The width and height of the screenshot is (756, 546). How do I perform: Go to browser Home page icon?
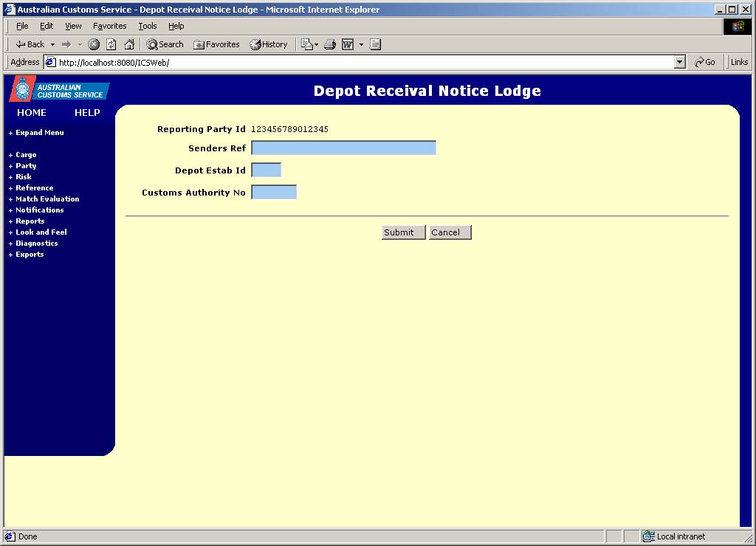[x=129, y=44]
